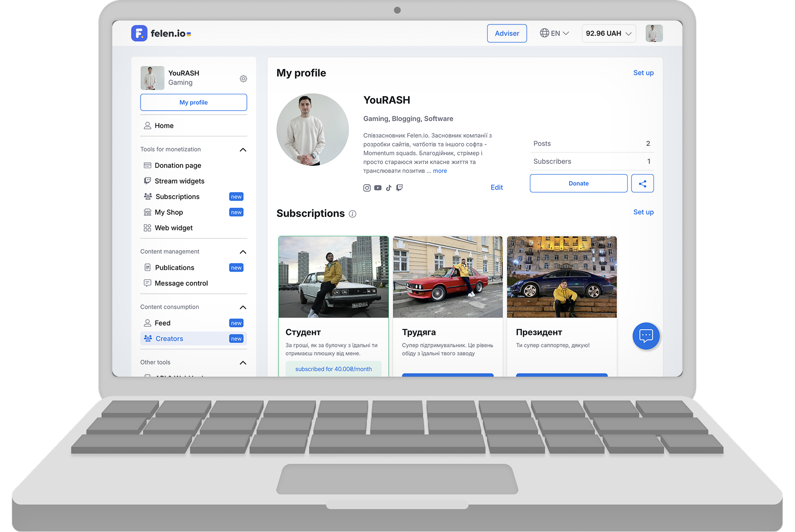Select the Студент subscription card image

tap(333, 276)
